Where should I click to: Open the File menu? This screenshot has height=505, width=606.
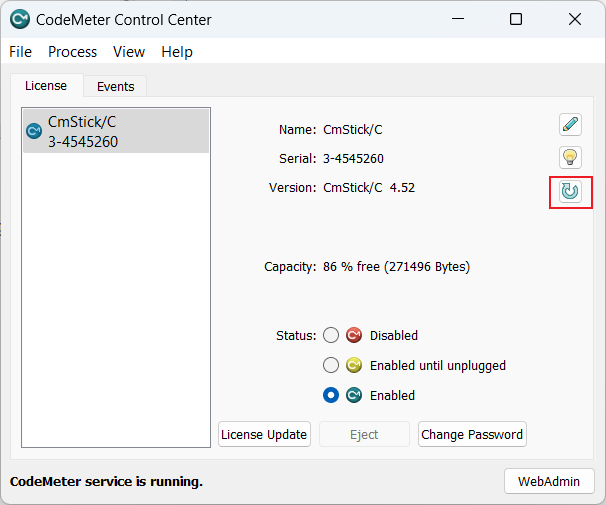point(21,52)
